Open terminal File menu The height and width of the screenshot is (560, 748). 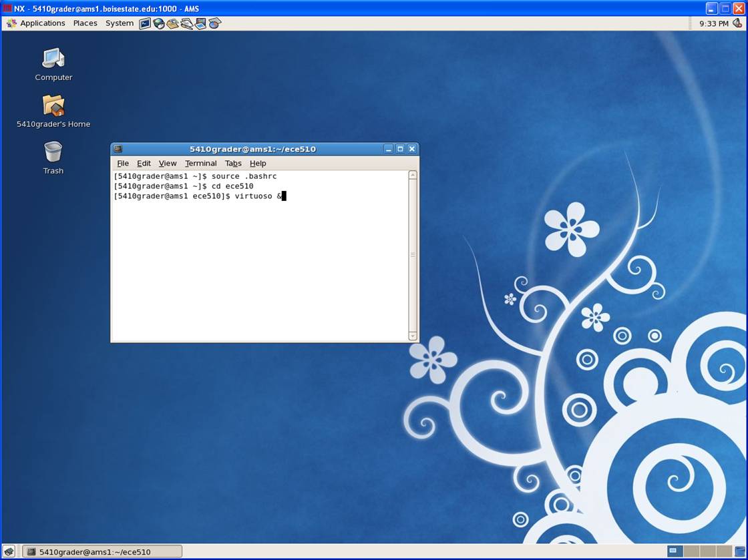[x=123, y=164]
